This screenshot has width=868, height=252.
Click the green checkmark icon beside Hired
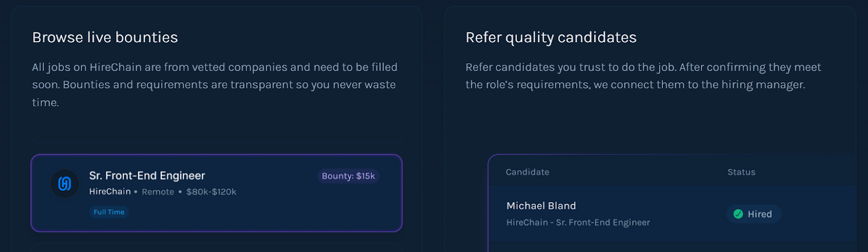tap(738, 214)
